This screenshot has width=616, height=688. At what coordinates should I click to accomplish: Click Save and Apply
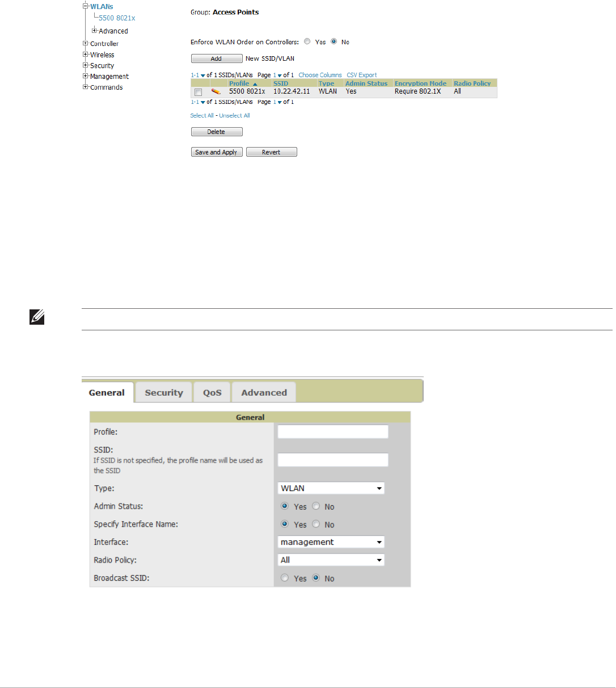pyautogui.click(x=217, y=152)
